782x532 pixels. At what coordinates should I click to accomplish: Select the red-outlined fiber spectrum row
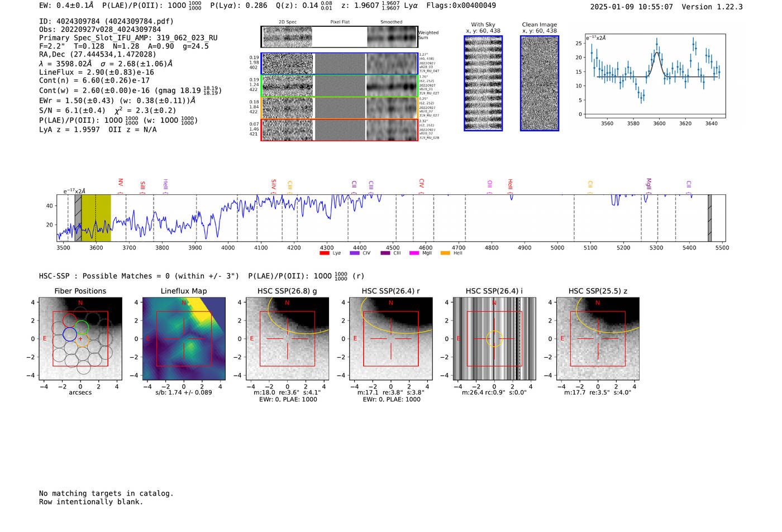point(340,130)
